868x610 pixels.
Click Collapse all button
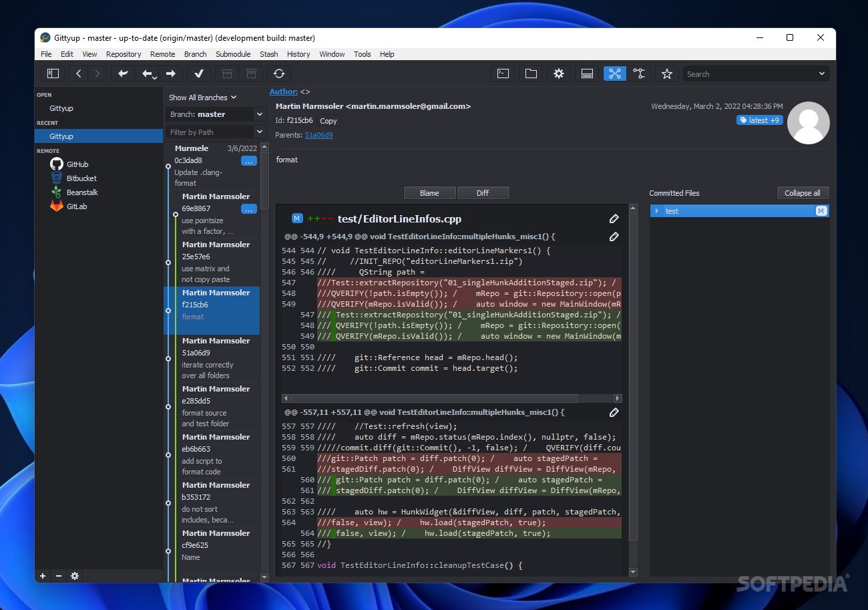coord(803,193)
